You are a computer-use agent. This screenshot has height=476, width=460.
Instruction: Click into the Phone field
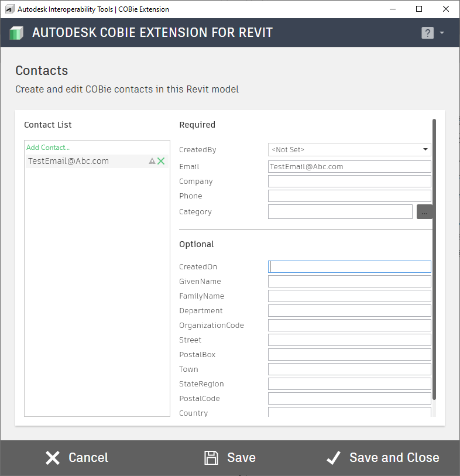(349, 196)
